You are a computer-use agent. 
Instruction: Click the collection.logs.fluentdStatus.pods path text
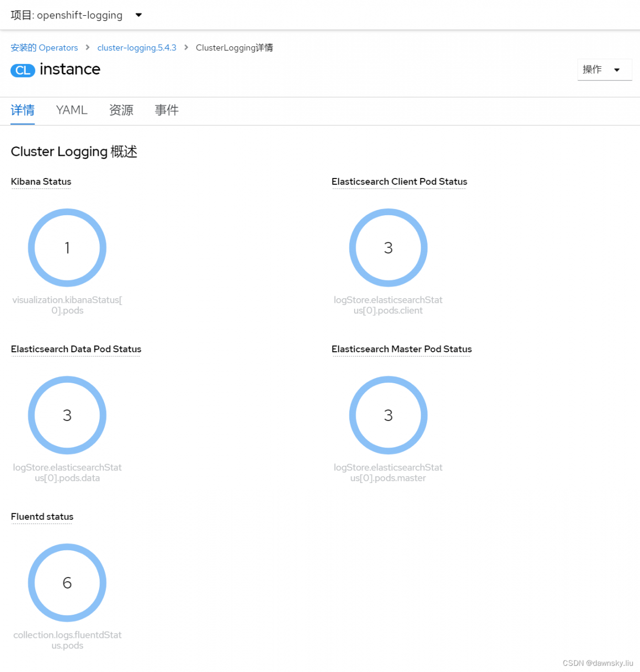coord(67,640)
